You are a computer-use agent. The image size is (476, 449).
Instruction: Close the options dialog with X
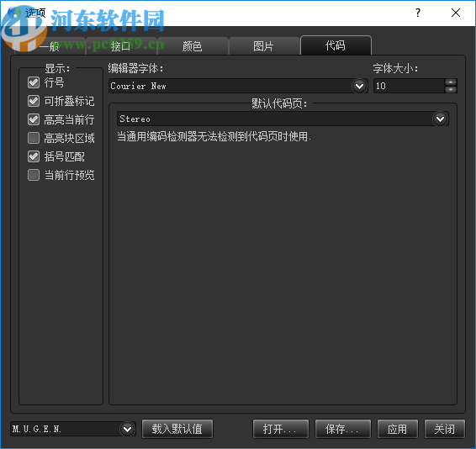(x=456, y=13)
